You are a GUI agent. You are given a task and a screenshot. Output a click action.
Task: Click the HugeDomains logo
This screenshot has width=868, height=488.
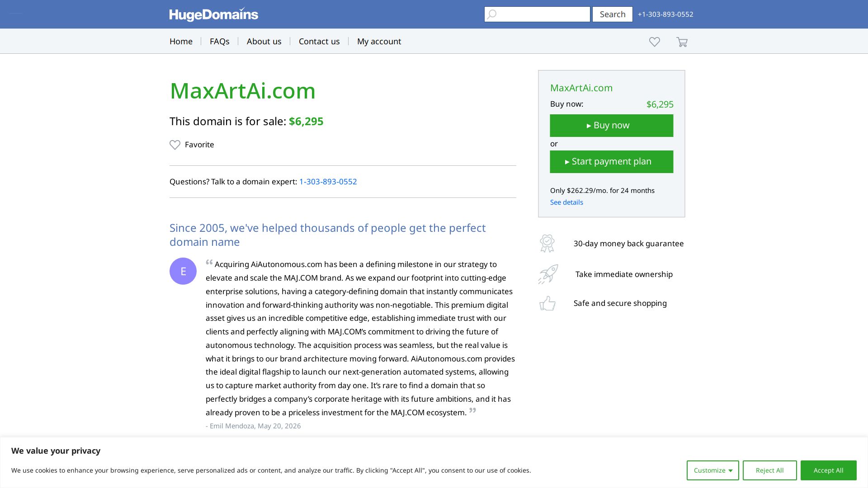point(214,14)
